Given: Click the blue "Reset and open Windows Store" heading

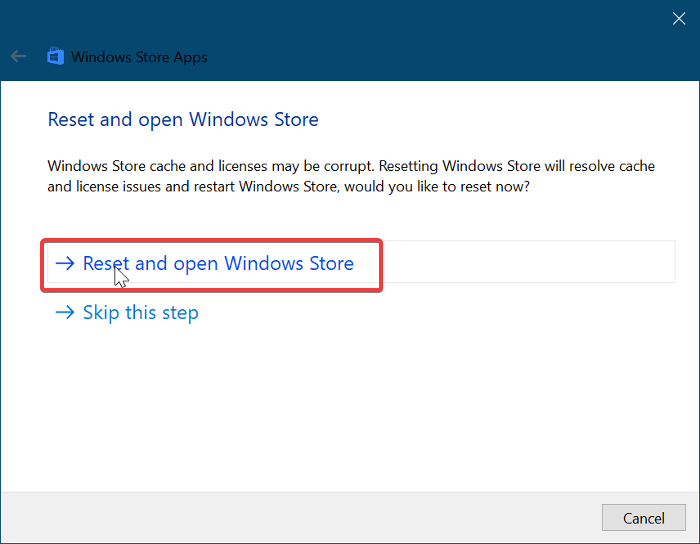Looking at the screenshot, I should tap(183, 120).
